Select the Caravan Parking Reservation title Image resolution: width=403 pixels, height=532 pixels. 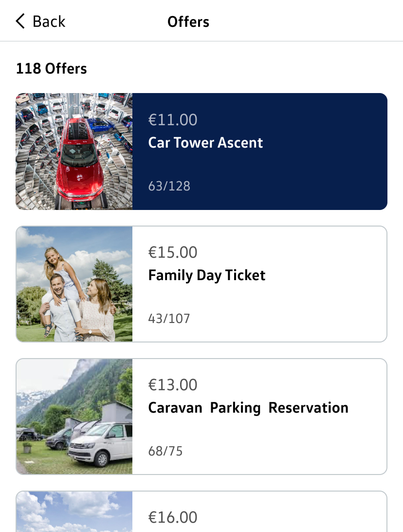pyautogui.click(x=248, y=408)
